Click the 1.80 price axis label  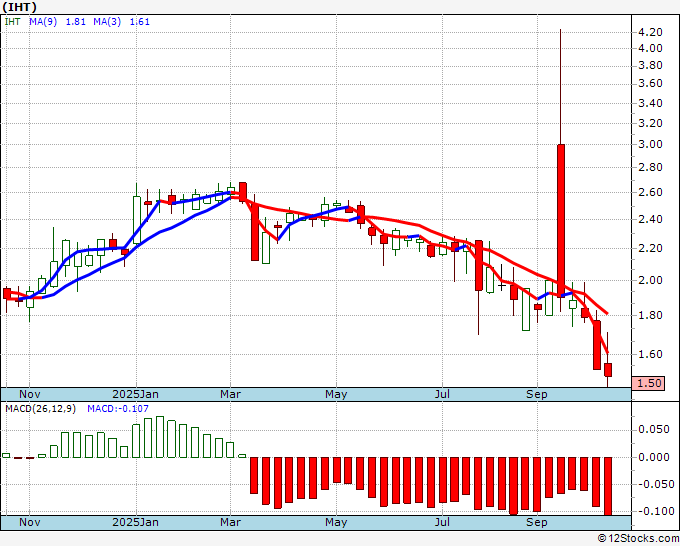click(651, 315)
